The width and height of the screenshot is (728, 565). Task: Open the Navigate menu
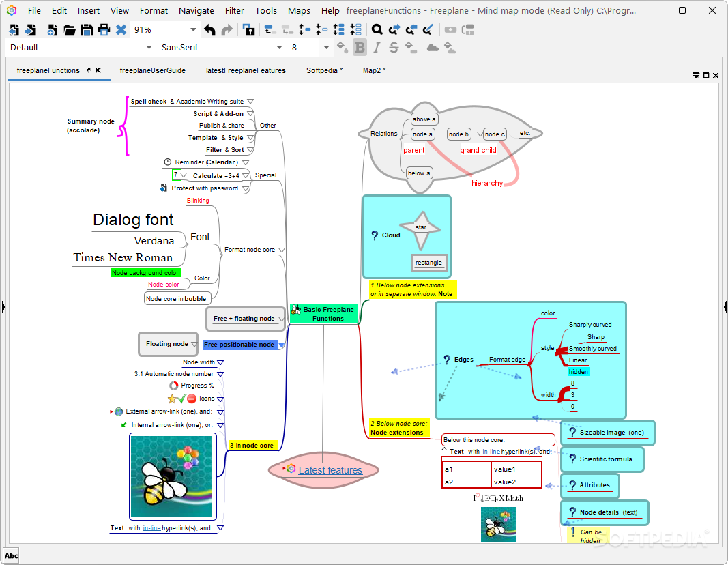[x=196, y=10]
